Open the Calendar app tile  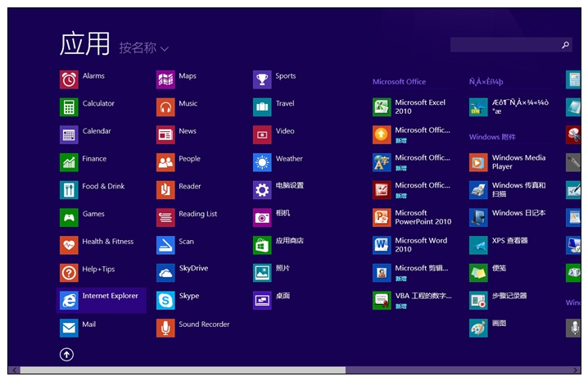point(69,134)
